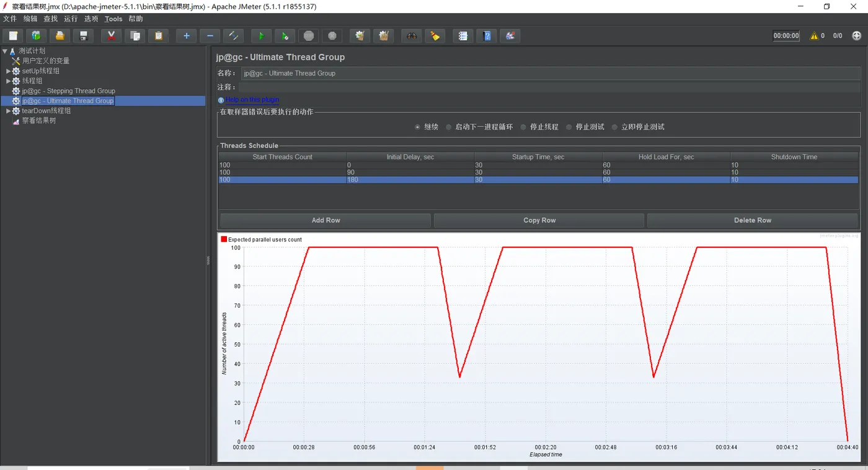Click the Initial Delay cell showing 180

click(x=410, y=180)
